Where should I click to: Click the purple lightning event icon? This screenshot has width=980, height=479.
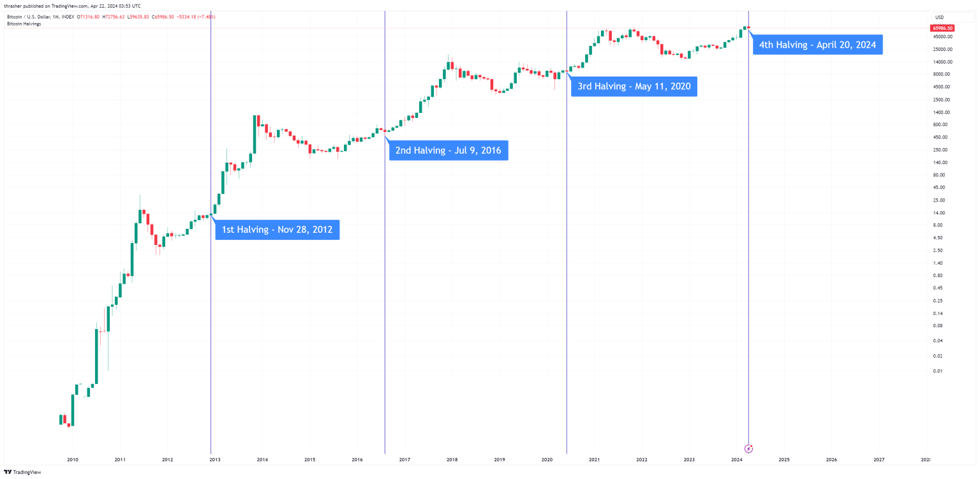tap(749, 448)
